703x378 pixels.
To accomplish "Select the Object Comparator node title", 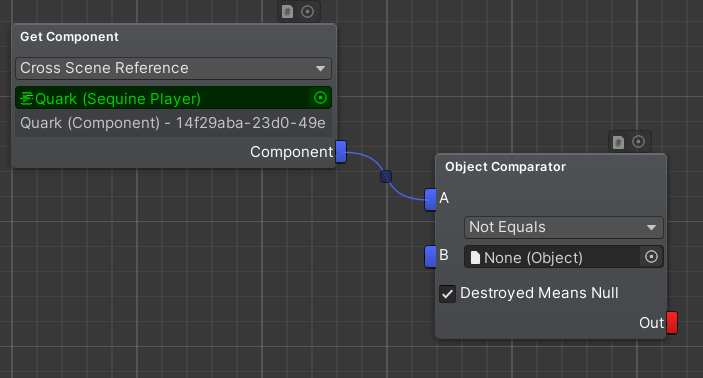I will [505, 167].
